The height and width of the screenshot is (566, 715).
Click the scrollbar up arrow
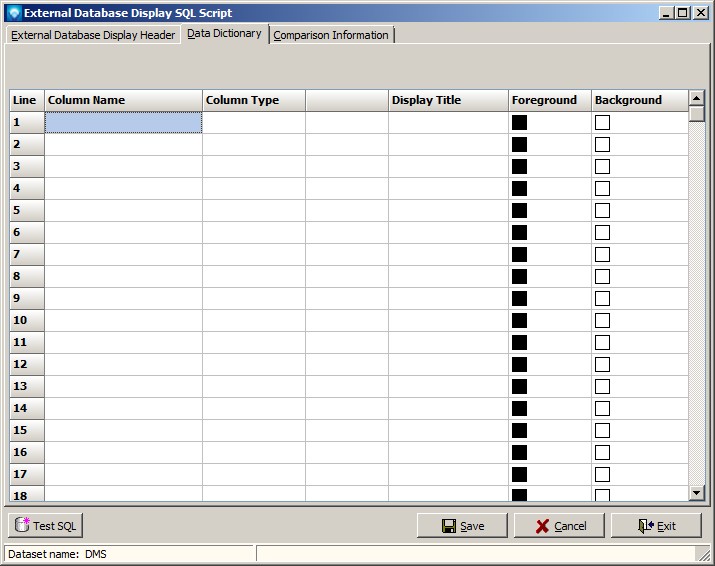[697, 98]
